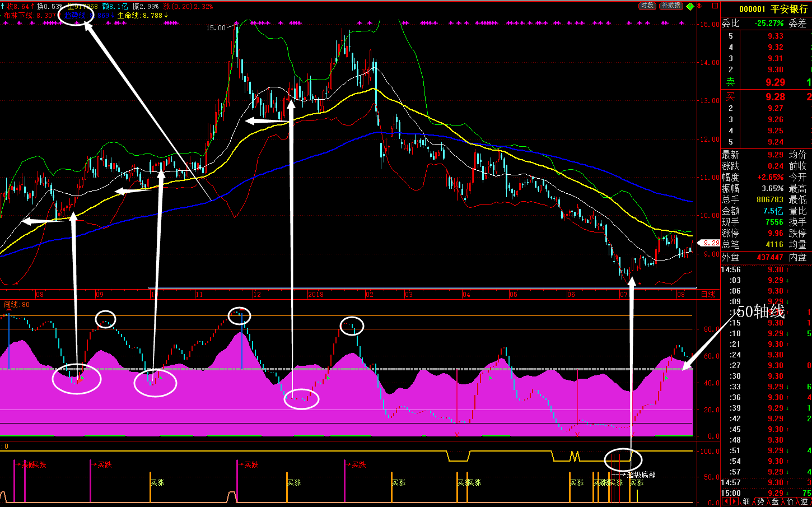Viewport: 812px width, 507px height.
Task: Click the 外盘 437447 value
Action: point(770,257)
